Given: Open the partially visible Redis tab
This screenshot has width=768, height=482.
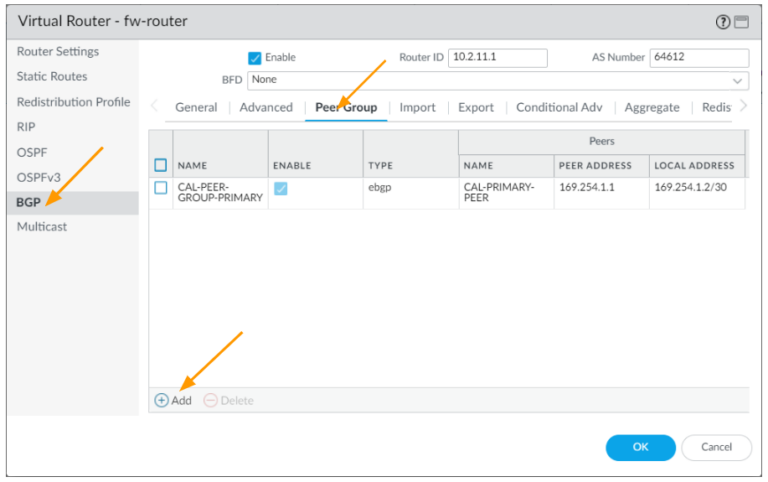Looking at the screenshot, I should pos(717,107).
